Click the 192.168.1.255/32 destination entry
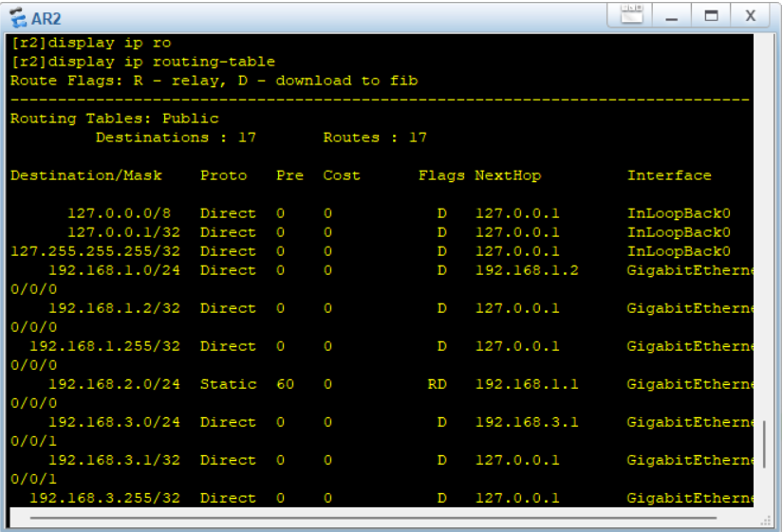Screen dimensions: 783x532 pyautogui.click(x=104, y=346)
